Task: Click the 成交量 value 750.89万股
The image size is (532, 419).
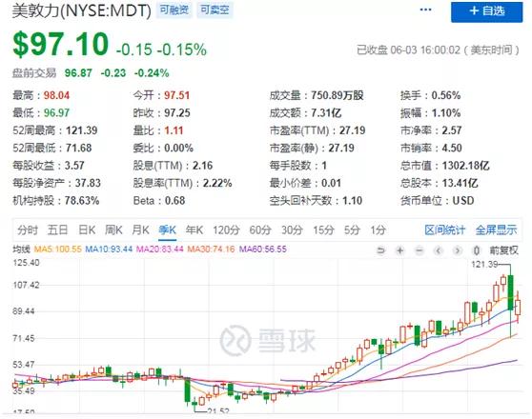Action: 338,95
